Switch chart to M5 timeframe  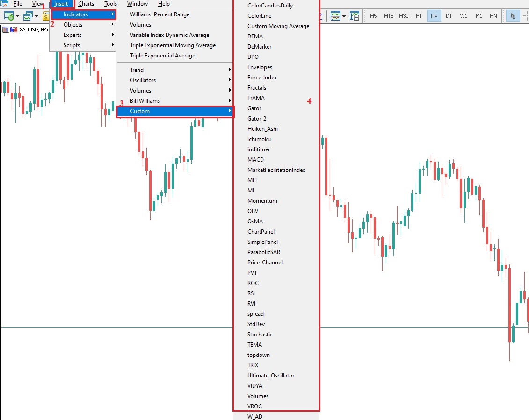coord(373,16)
